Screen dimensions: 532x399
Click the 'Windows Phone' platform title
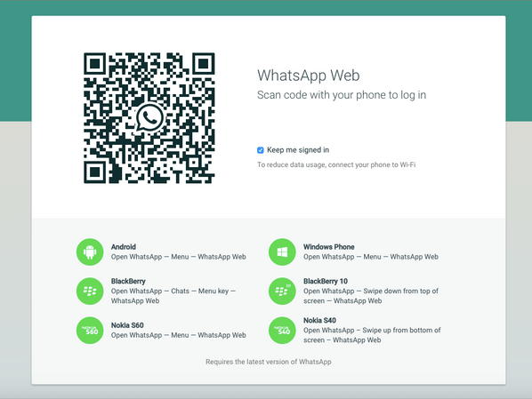click(x=329, y=247)
